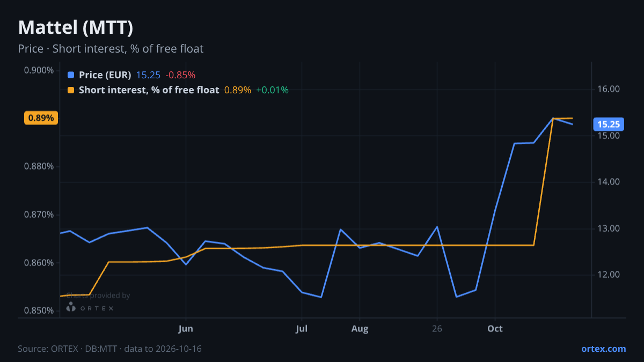Viewport: 644px width, 362px height.
Task: Click the 26 date axis label
Action: [437, 329]
